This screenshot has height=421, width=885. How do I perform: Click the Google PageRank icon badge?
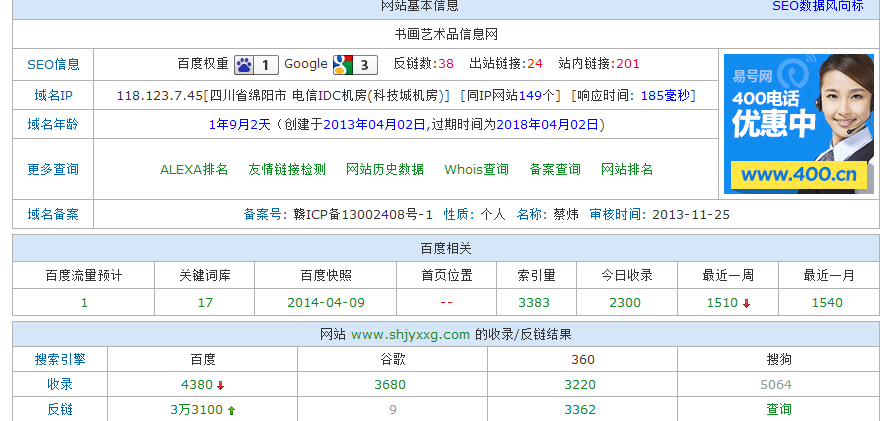pyautogui.click(x=354, y=65)
